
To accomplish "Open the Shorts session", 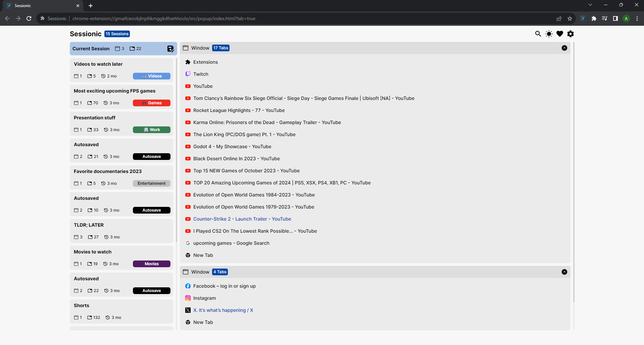I will pos(121,311).
